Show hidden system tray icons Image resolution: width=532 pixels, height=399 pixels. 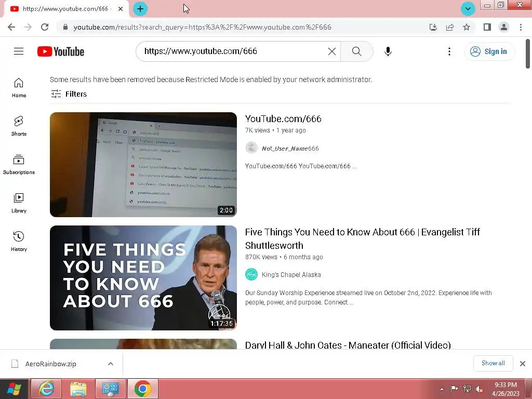coord(442,389)
